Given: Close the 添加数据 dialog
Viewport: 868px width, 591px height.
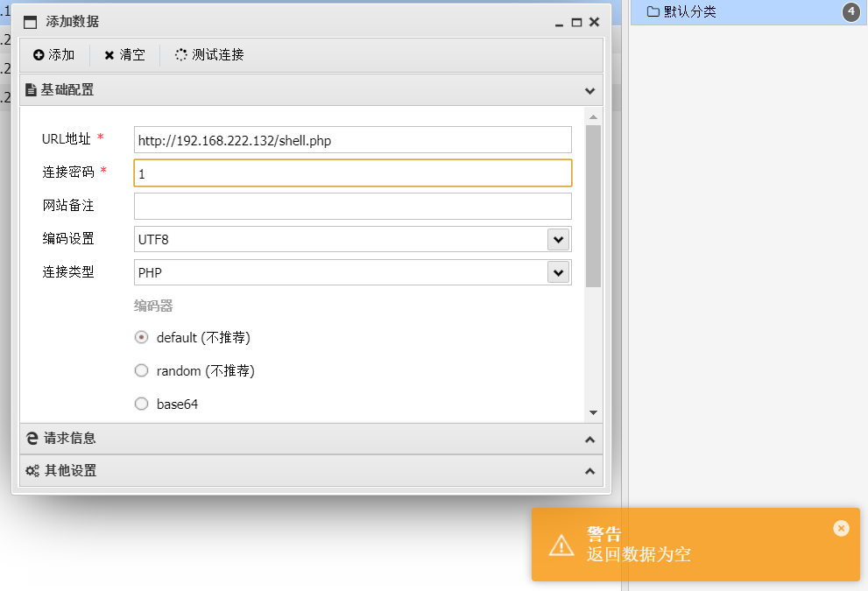Looking at the screenshot, I should (594, 23).
